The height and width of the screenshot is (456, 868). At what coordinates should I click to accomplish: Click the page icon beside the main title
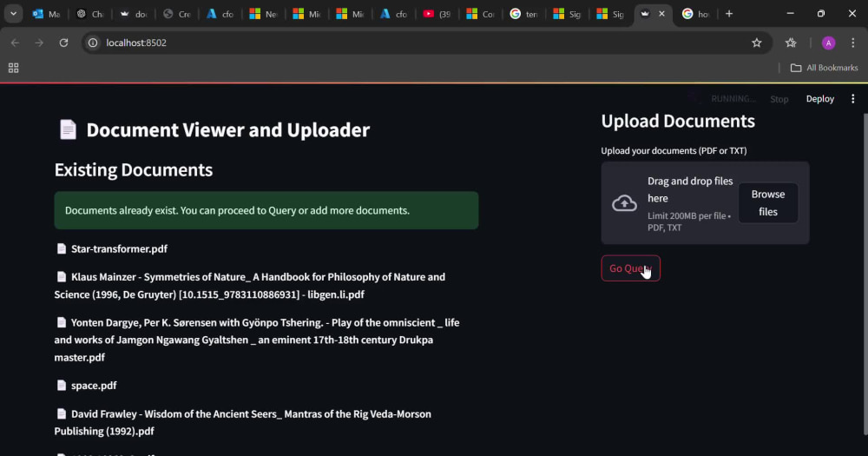click(x=68, y=129)
